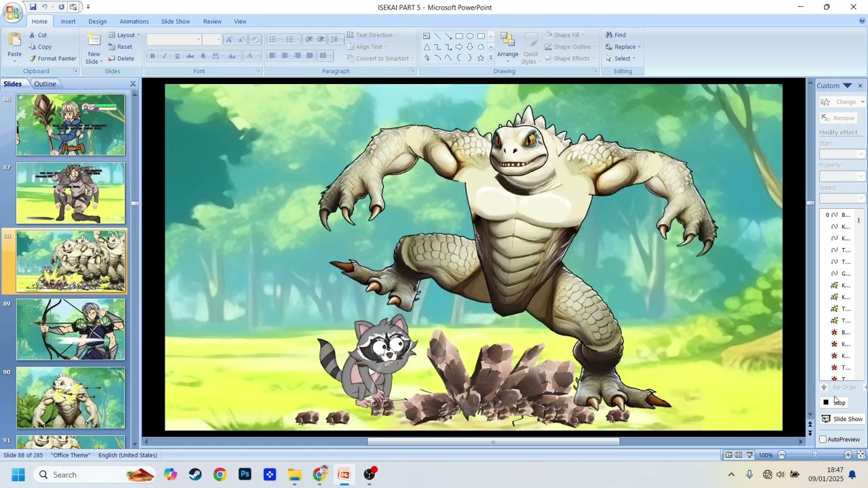This screenshot has width=868, height=488.
Task: Open the Find dialog
Action: tap(615, 35)
